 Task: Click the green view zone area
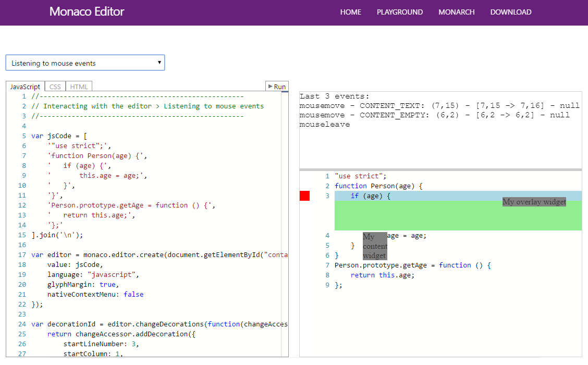pos(458,215)
